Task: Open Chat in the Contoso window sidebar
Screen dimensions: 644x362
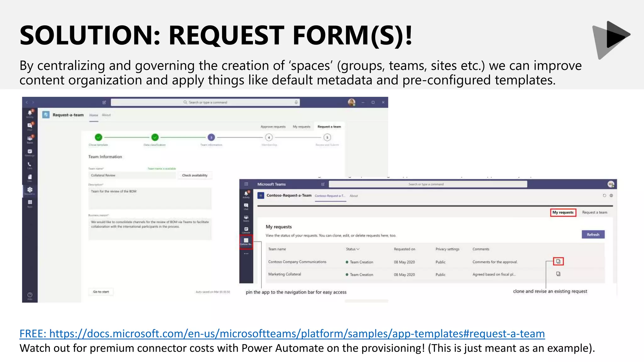Action: pyautogui.click(x=246, y=206)
